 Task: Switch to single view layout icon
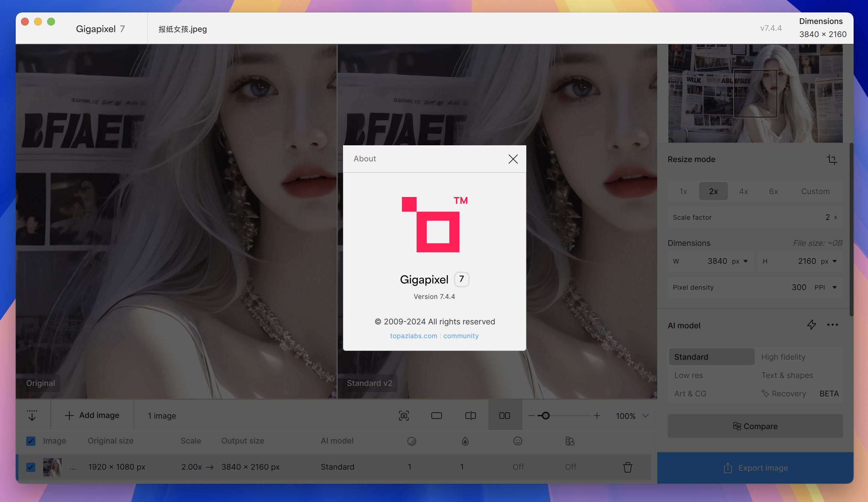(436, 416)
